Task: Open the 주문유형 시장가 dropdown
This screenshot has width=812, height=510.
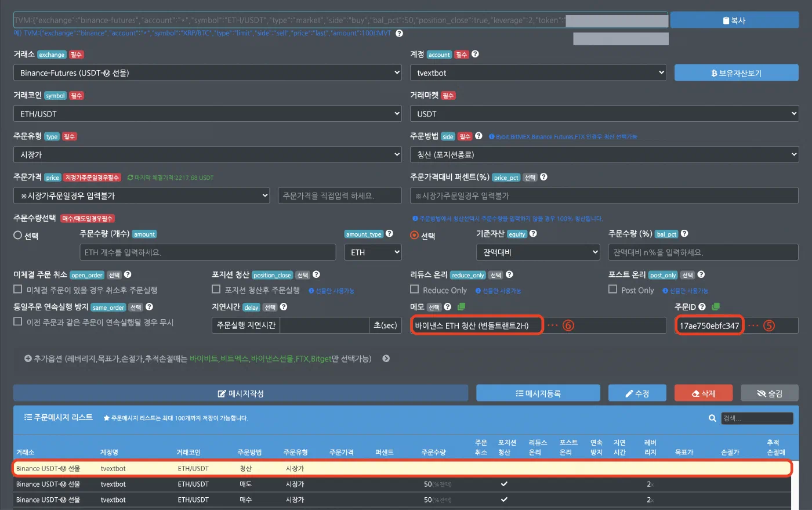Action: point(208,154)
